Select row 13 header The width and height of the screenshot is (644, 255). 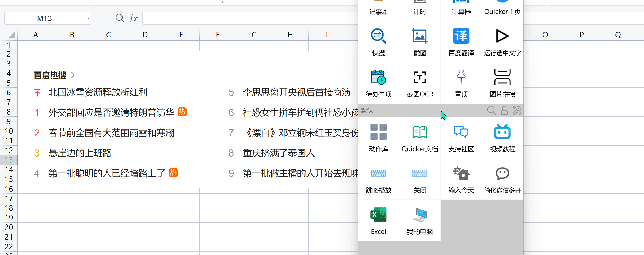(x=9, y=160)
